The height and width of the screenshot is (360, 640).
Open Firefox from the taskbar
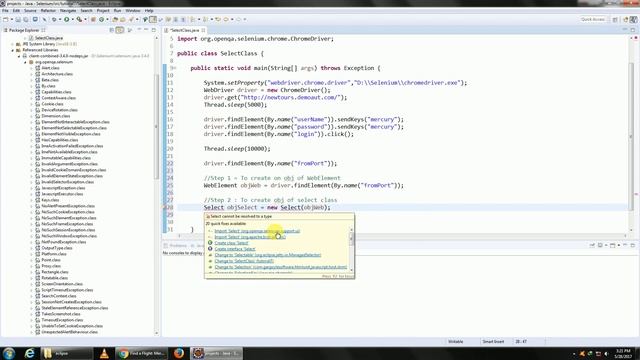click(x=179, y=353)
